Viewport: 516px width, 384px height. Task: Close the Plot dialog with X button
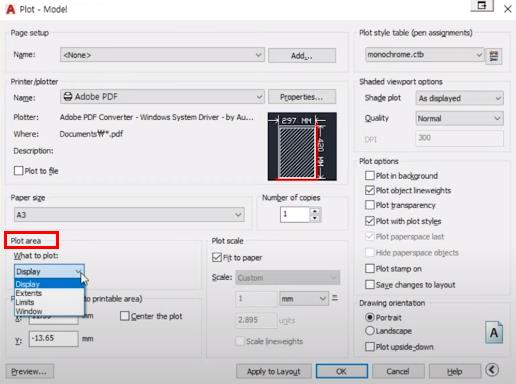click(x=507, y=9)
